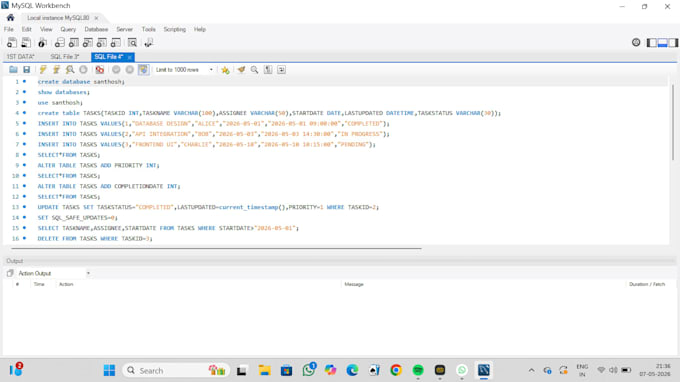Screen dimensions: 680x382
Task: Toggle word wrapping in editor
Action: (281, 69)
